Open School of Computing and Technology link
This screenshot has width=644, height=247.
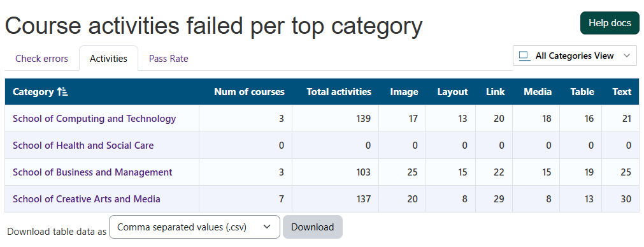pyautogui.click(x=94, y=119)
